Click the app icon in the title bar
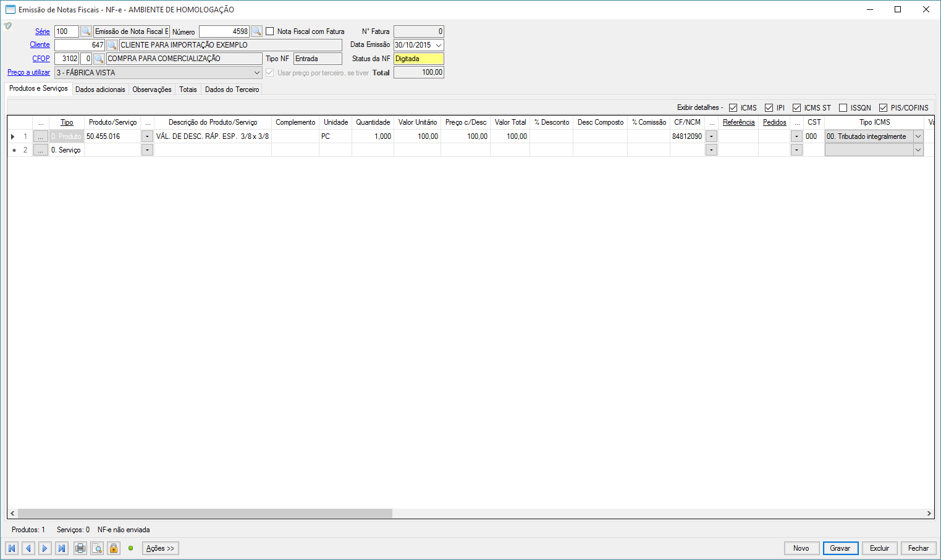This screenshot has width=941, height=560. pos(11,9)
